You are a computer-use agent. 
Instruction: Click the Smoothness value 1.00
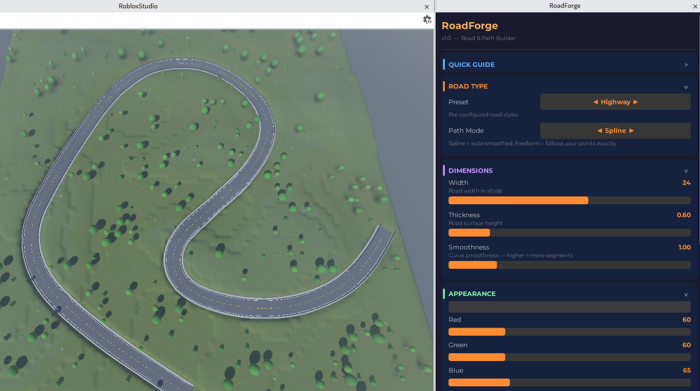(x=684, y=247)
